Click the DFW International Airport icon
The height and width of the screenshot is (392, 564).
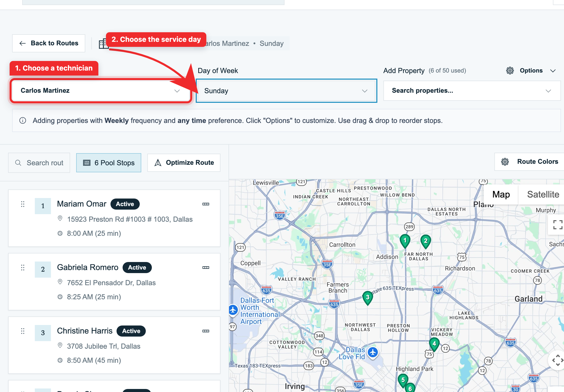coord(233,310)
